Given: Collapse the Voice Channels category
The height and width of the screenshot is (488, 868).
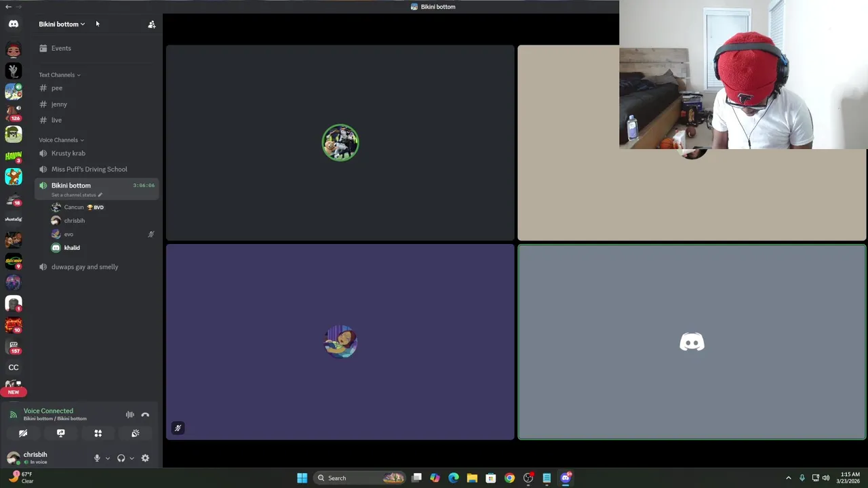Looking at the screenshot, I should pyautogui.click(x=61, y=140).
